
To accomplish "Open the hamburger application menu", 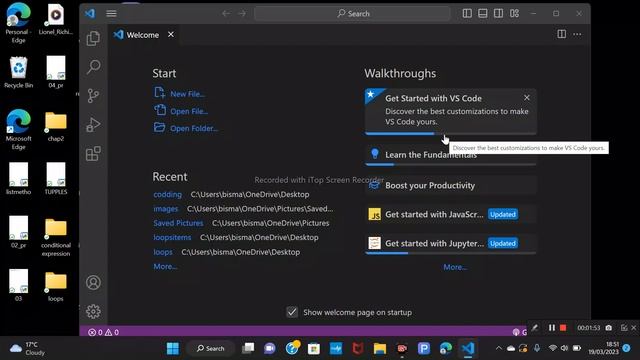I will click(x=111, y=13).
